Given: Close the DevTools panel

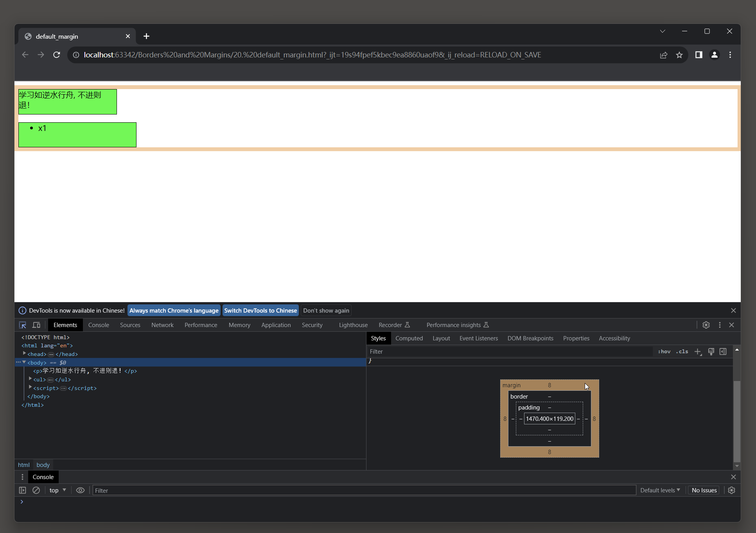Looking at the screenshot, I should [x=732, y=325].
